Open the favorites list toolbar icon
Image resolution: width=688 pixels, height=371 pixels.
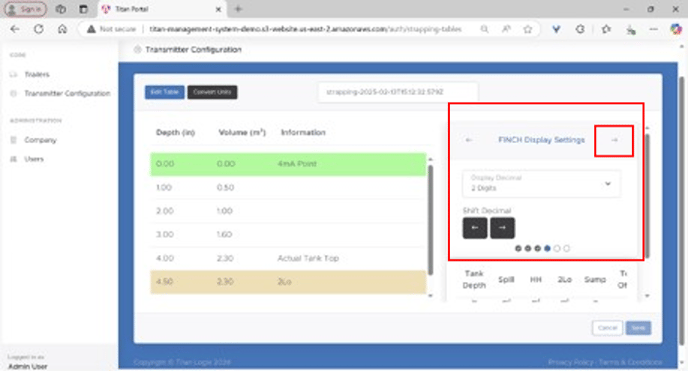coord(606,29)
